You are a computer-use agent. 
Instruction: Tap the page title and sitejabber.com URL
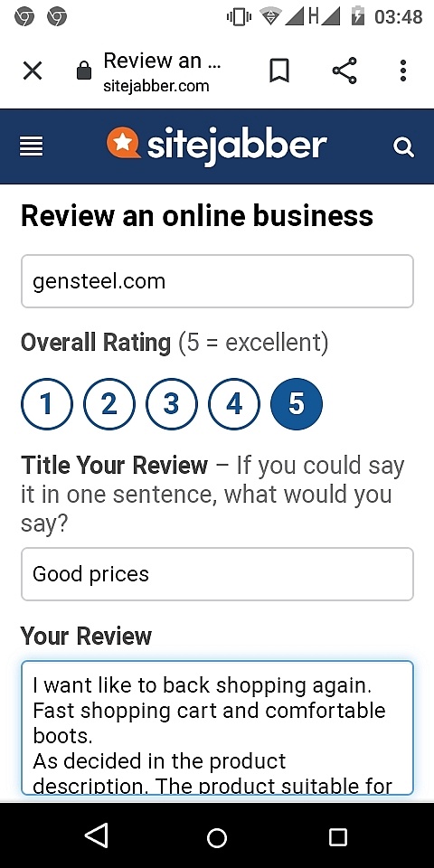[x=162, y=72]
